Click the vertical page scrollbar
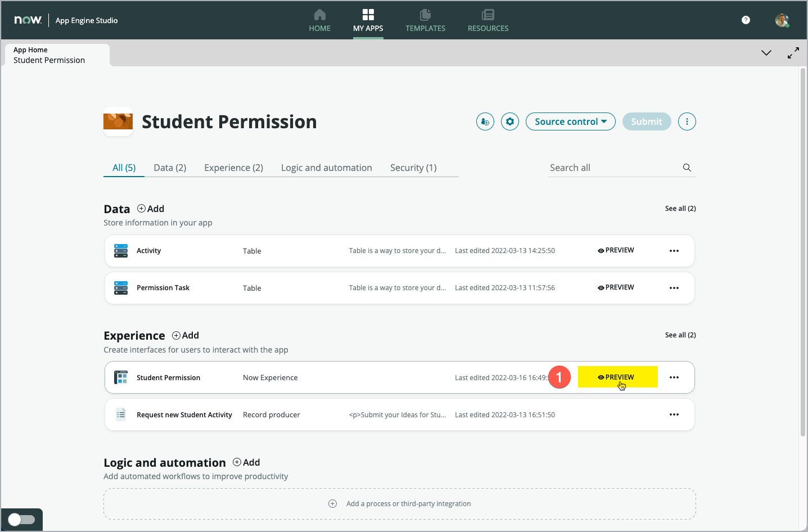This screenshot has height=532, width=808. [803, 252]
